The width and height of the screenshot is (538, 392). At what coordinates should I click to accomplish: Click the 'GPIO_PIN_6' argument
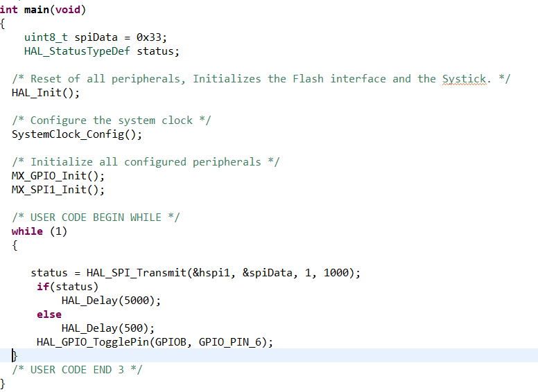[x=230, y=342]
